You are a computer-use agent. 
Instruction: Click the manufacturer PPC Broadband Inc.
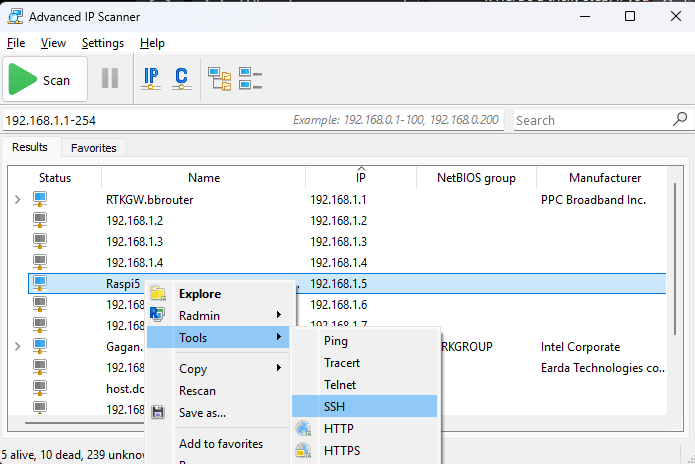[x=593, y=200]
